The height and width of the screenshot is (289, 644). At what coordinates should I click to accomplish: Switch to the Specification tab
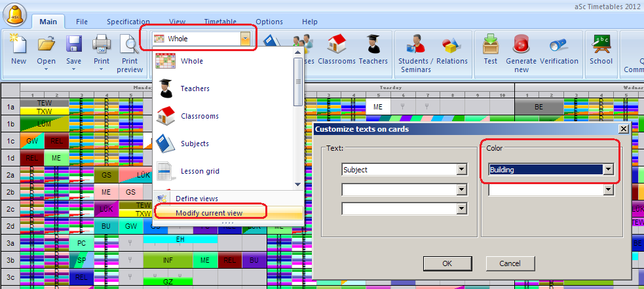[128, 22]
